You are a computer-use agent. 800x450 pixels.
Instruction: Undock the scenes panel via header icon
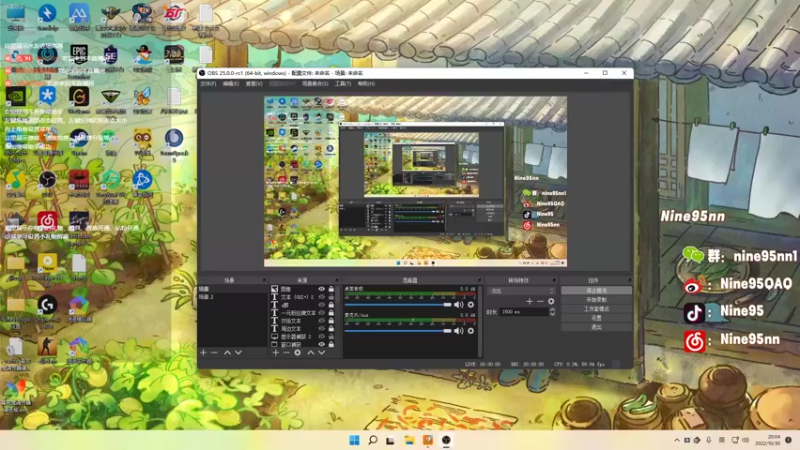264,280
